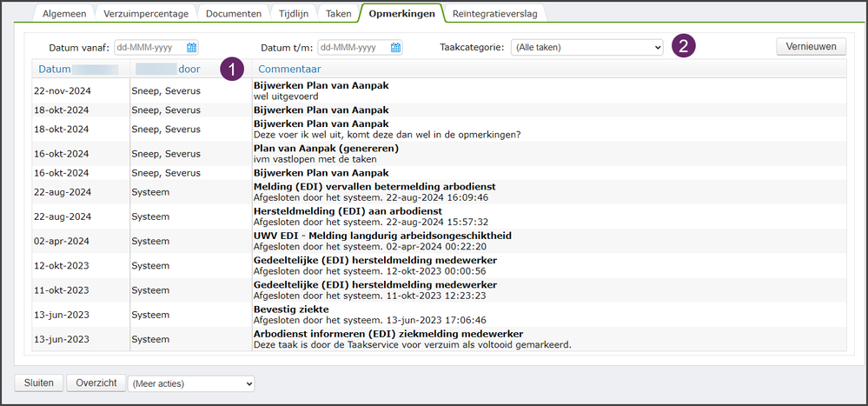The image size is (868, 406).
Task: Select the 'Bevestig ziekte' entry
Action: [x=291, y=309]
